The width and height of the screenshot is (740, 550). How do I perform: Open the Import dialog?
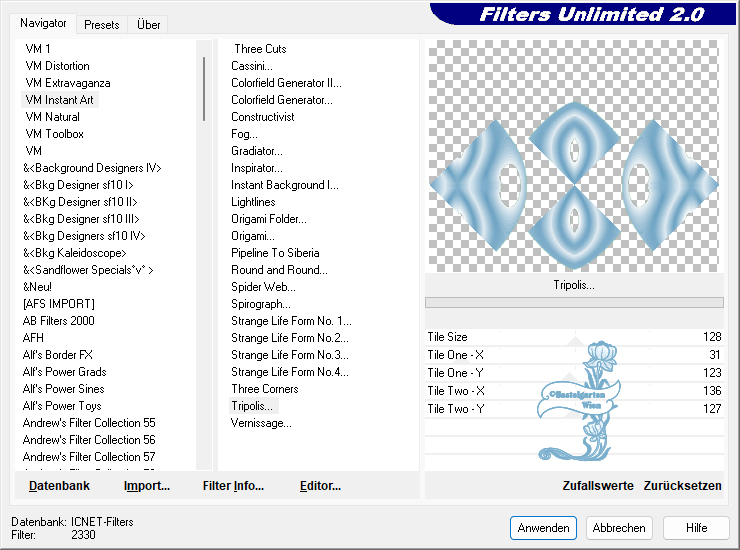point(147,486)
